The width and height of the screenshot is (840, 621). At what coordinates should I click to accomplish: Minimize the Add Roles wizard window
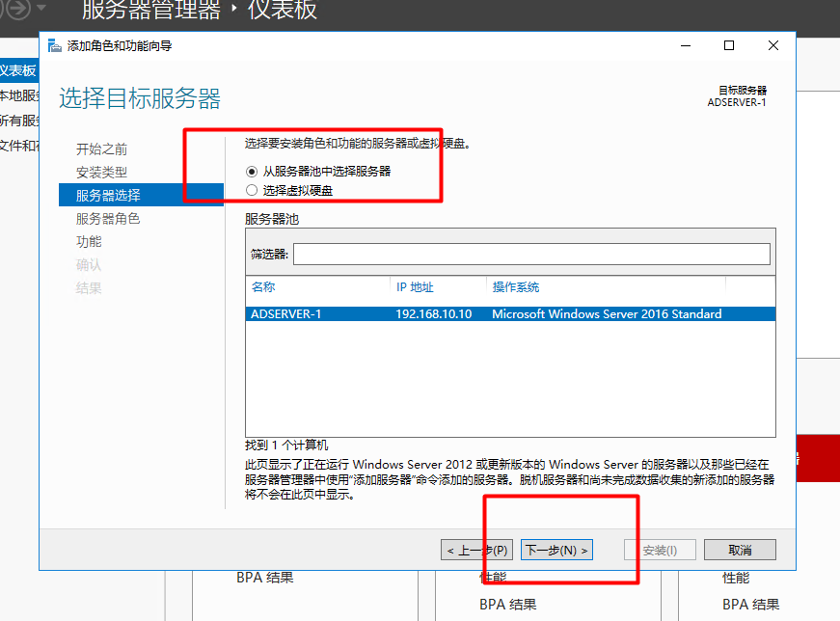pos(686,45)
